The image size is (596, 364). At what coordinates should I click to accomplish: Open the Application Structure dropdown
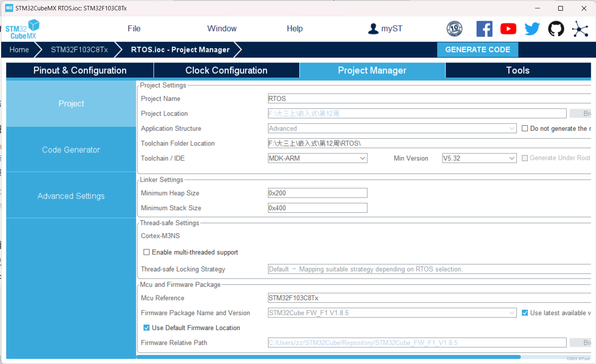(392, 128)
